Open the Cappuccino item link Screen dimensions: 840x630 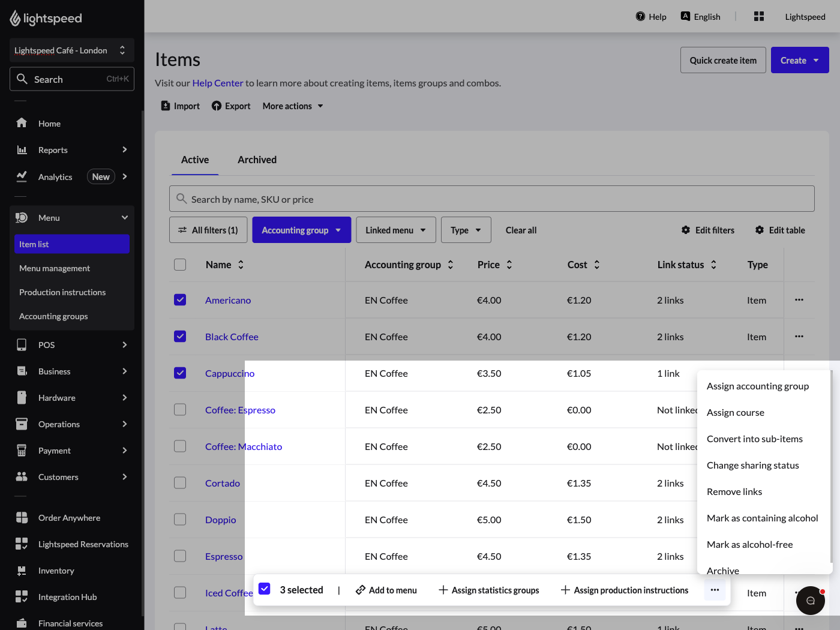point(230,373)
